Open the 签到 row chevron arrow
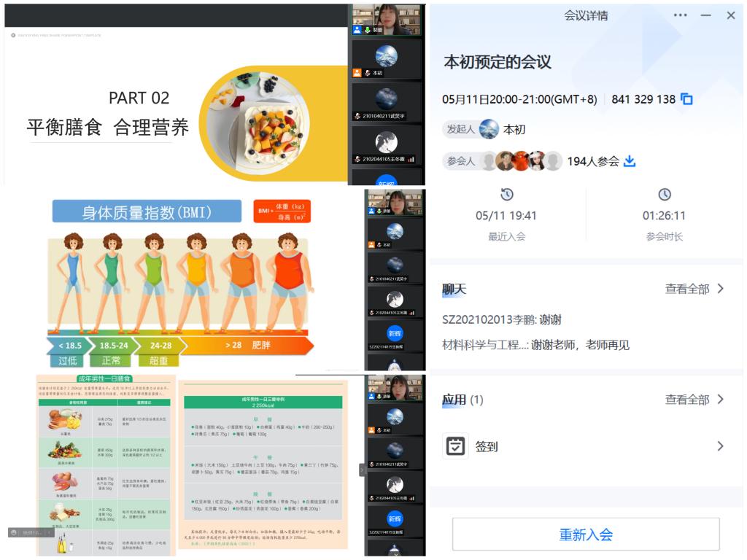This screenshot has width=747, height=560. [720, 446]
